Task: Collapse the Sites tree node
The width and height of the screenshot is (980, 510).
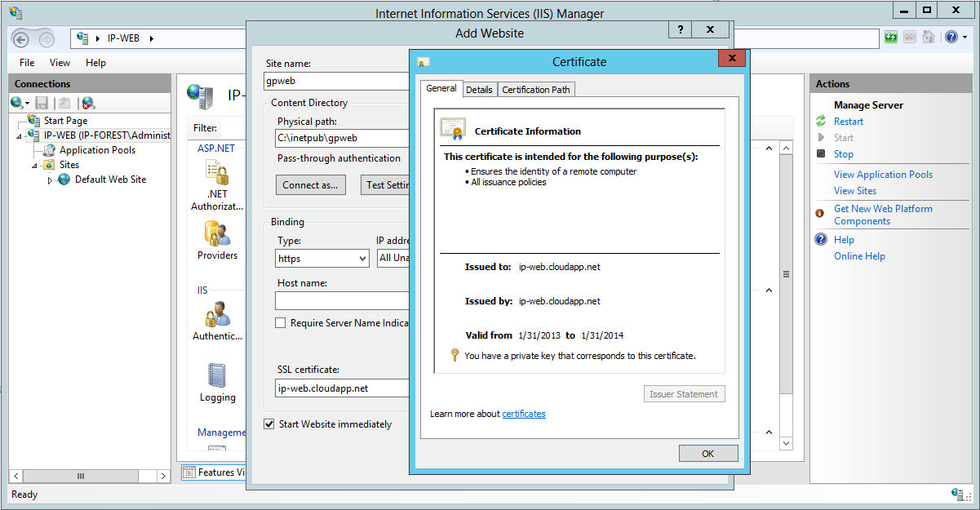Action: tap(35, 165)
